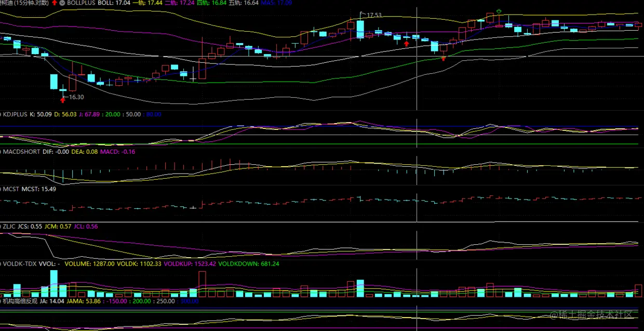This screenshot has height=331, width=644.
Task: Click green down-arrow signal above candles
Action: 499,11
